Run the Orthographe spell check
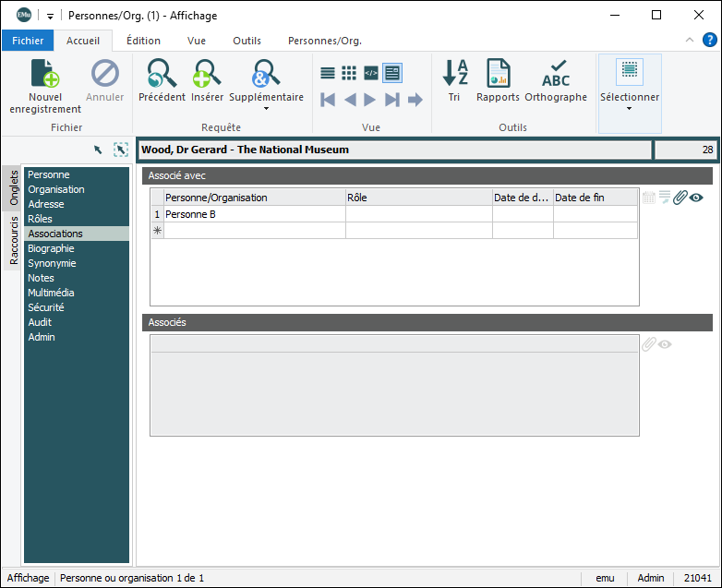 pyautogui.click(x=556, y=74)
